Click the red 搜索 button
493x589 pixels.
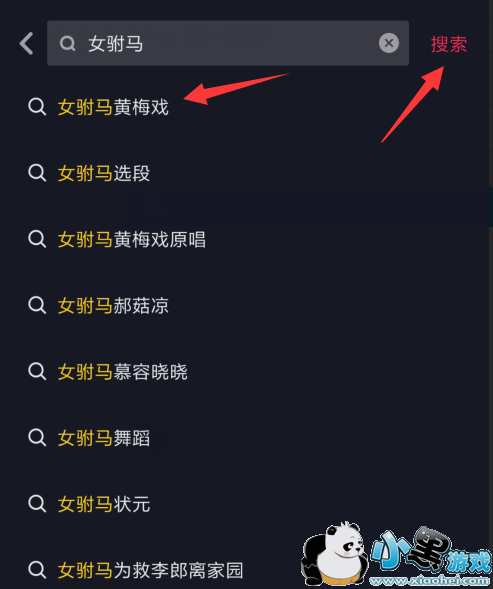coord(449,44)
